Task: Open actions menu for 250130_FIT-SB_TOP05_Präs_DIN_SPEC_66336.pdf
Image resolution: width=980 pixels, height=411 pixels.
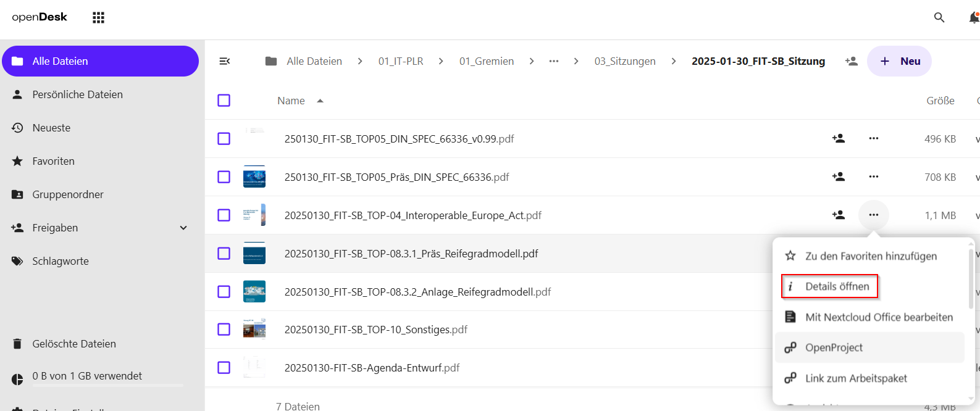Action: click(874, 177)
